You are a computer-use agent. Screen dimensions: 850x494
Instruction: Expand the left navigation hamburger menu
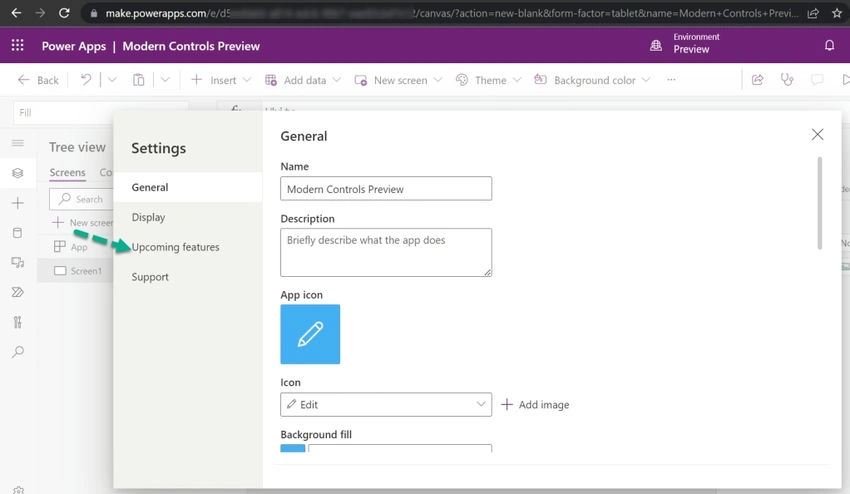point(18,143)
